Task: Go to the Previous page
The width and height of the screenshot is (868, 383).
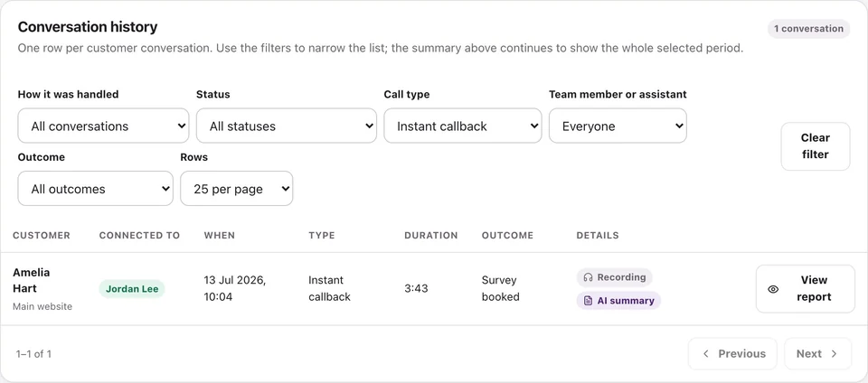Action: (733, 354)
